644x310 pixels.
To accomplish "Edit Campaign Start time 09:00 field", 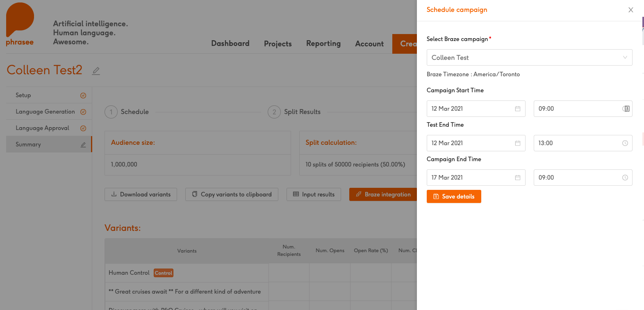I will tap(583, 109).
